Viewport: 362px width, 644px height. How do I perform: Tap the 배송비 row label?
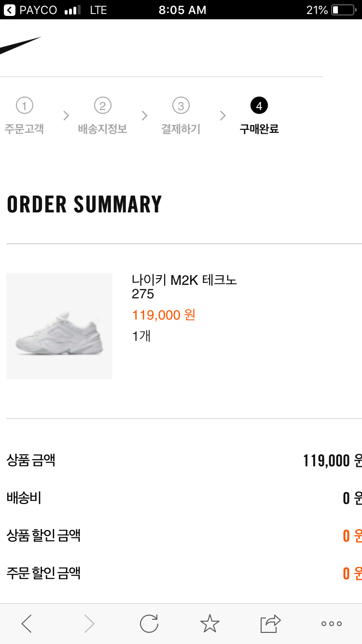pyautogui.click(x=24, y=498)
